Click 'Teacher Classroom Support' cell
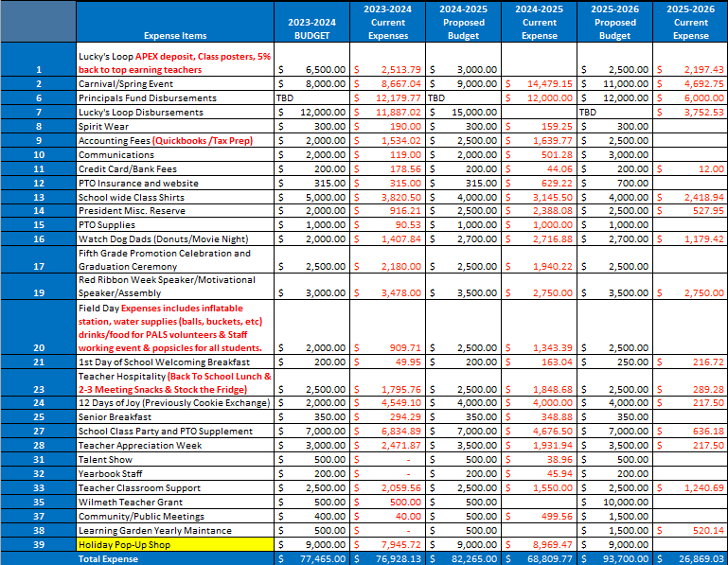The height and width of the screenshot is (565, 728). click(175, 487)
